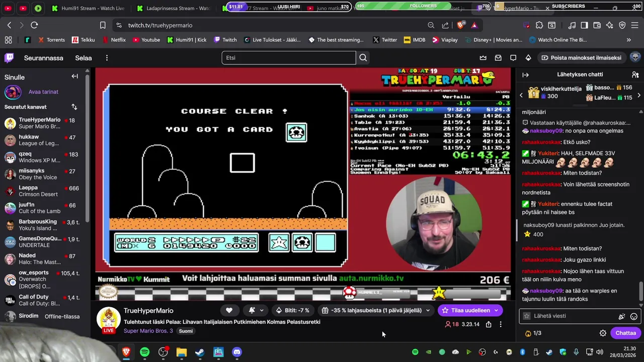Open Naded channel in the sidebar

(x=43, y=259)
